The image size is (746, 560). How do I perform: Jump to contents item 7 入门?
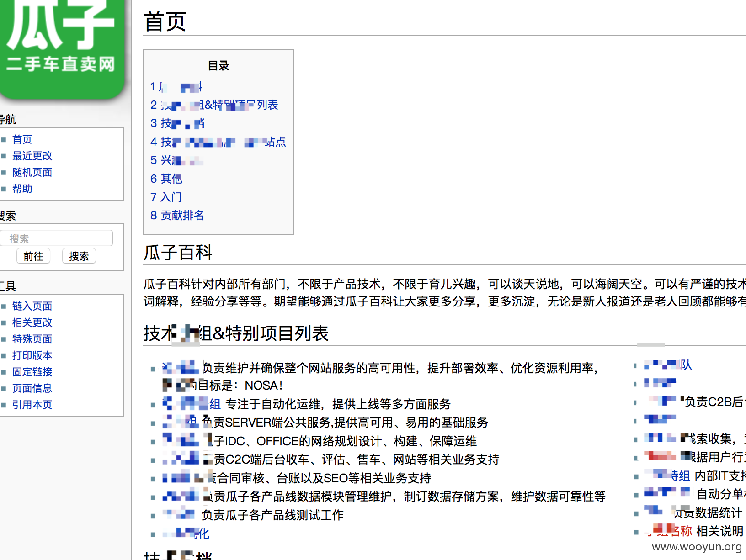[166, 197]
